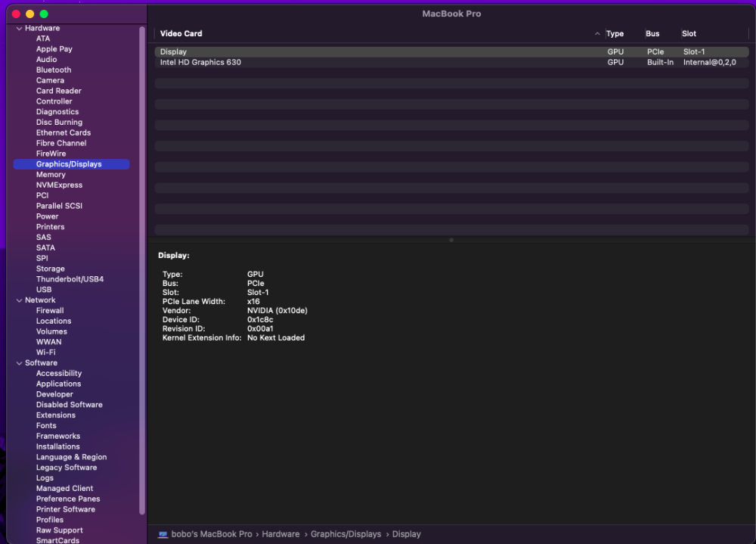Open Applications under Software
Screen dimensions: 756x544
58,384
